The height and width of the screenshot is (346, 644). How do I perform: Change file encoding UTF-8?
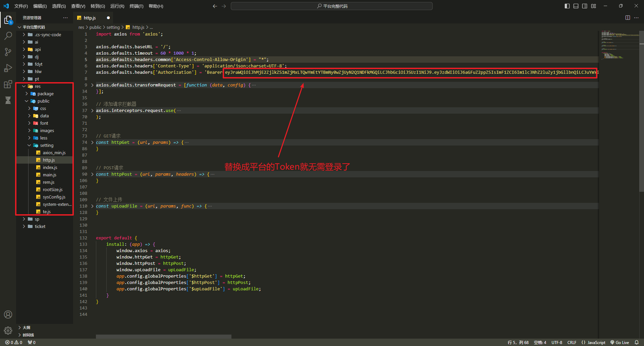coord(557,342)
